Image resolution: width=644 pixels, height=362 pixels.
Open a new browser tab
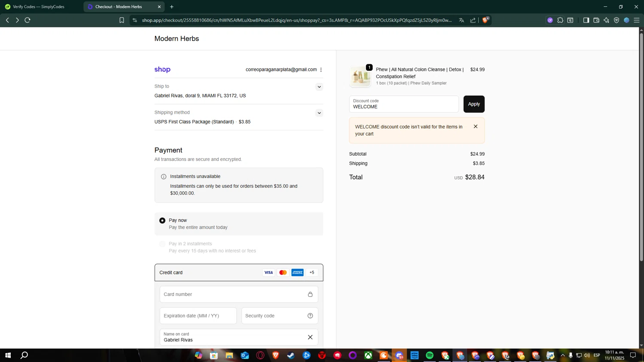(172, 7)
